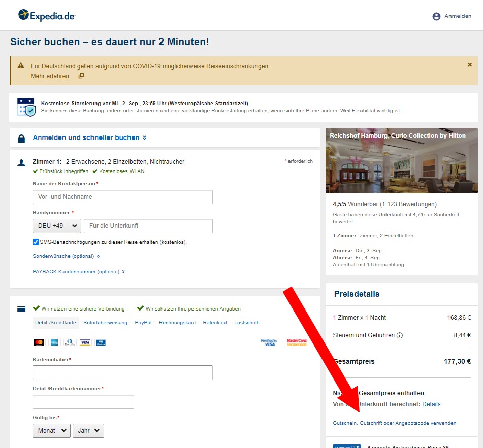Viewport: 483px width, 448px height.
Task: Switch to the PayPal payment tab
Action: pyautogui.click(x=143, y=323)
